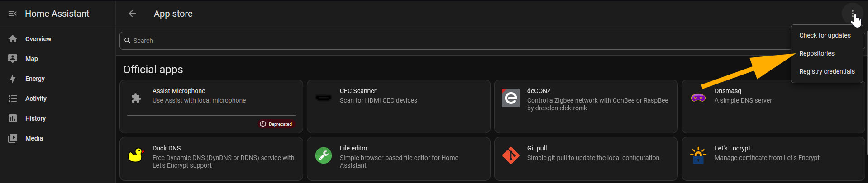868x183 pixels.
Task: Click the Media play icon
Action: pyautogui.click(x=13, y=138)
